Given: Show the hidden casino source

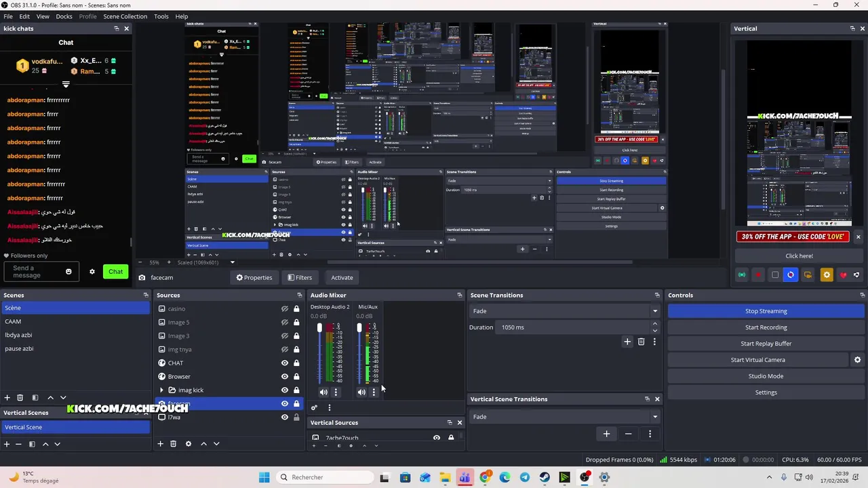Looking at the screenshot, I should point(285,308).
